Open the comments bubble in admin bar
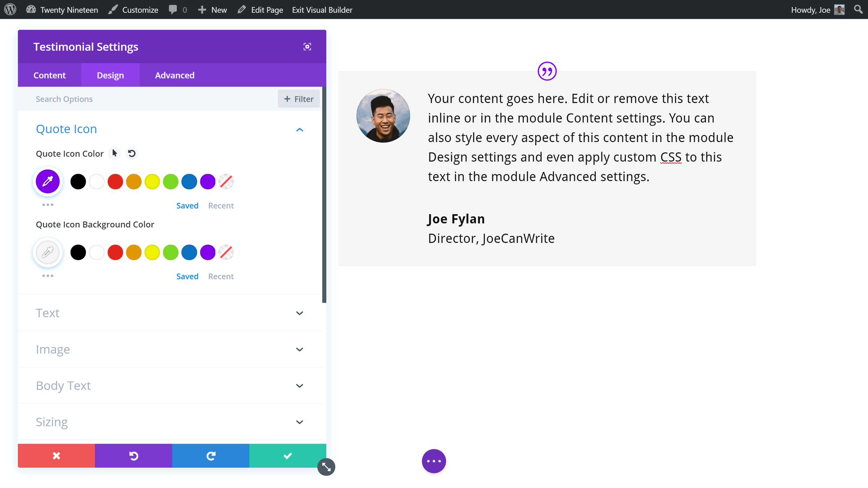 click(177, 10)
